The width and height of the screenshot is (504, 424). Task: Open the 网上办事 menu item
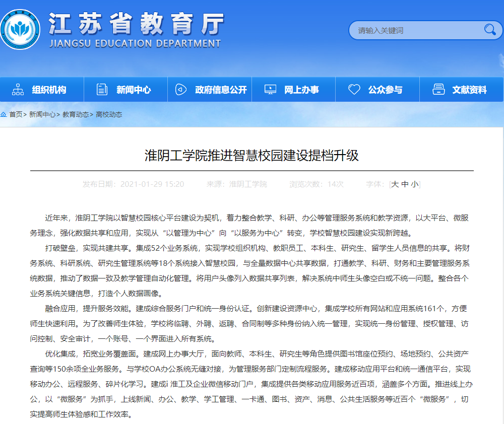click(x=293, y=89)
